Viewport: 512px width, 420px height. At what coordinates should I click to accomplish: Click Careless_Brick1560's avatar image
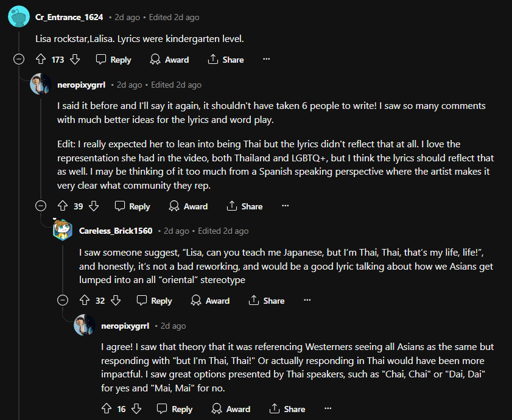tap(63, 230)
